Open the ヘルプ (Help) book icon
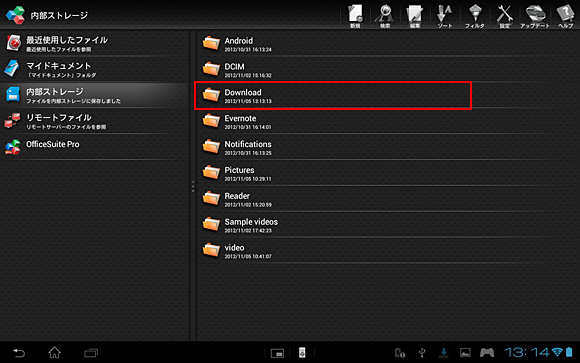 click(x=565, y=16)
